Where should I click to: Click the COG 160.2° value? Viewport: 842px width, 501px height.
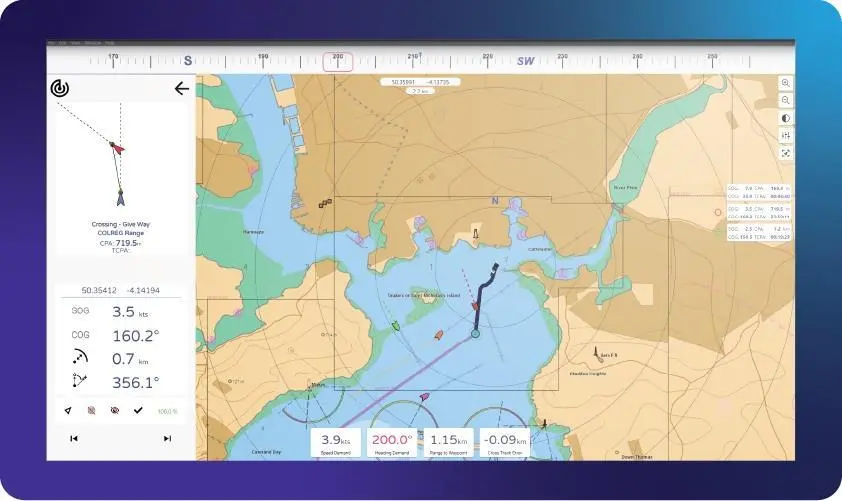[x=136, y=336]
